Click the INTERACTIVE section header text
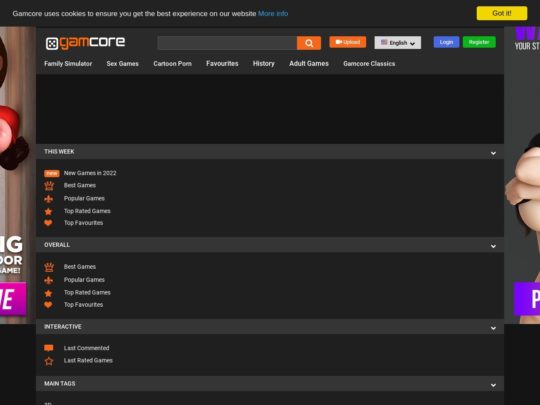This screenshot has width=540, height=405. (63, 327)
